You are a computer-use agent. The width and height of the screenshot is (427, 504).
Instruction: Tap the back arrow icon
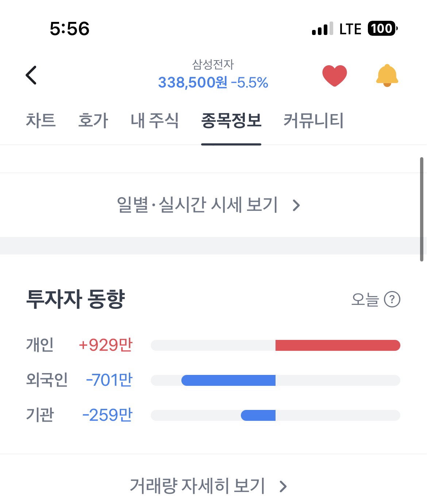[x=31, y=75]
